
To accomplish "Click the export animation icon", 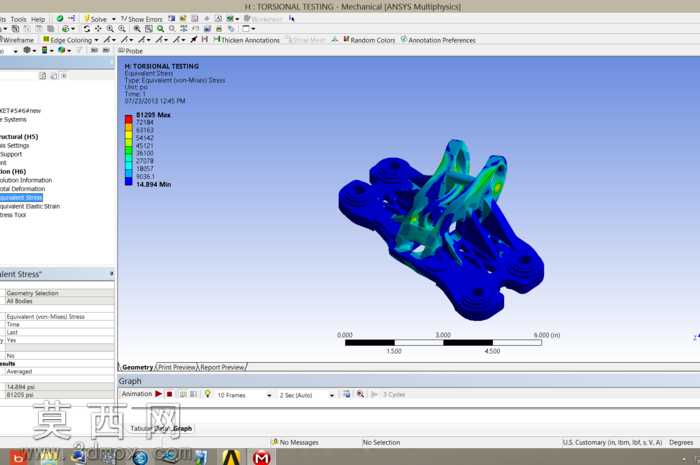I will [x=346, y=394].
